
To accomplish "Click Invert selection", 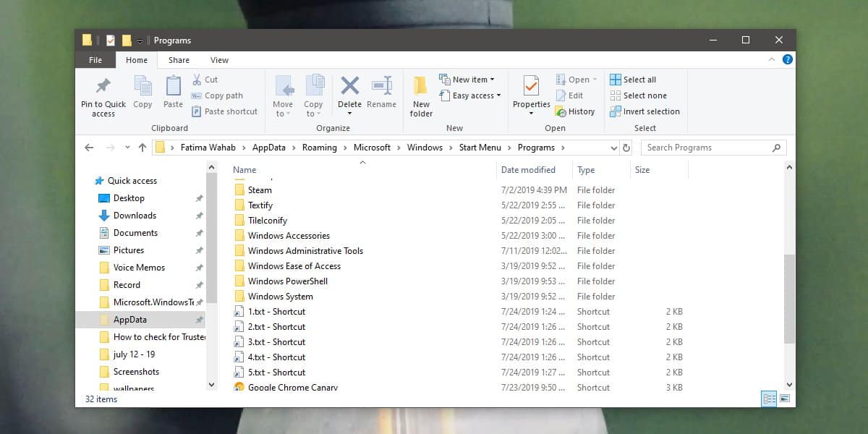I will [x=644, y=111].
